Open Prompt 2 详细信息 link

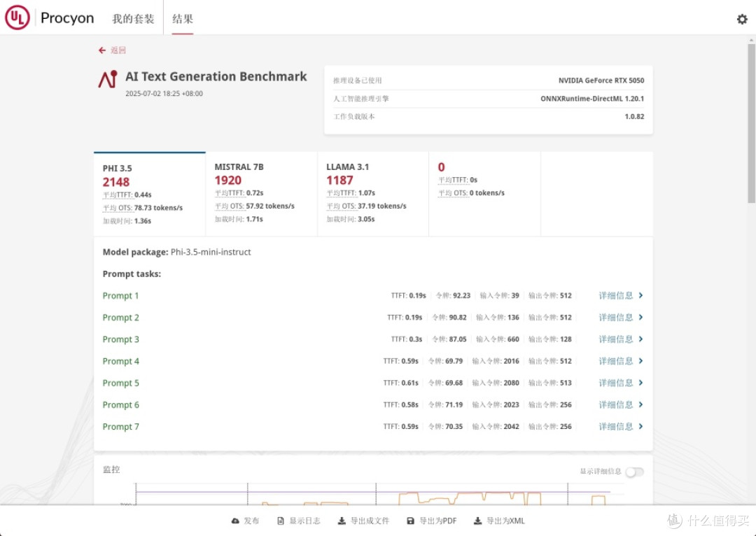point(616,317)
